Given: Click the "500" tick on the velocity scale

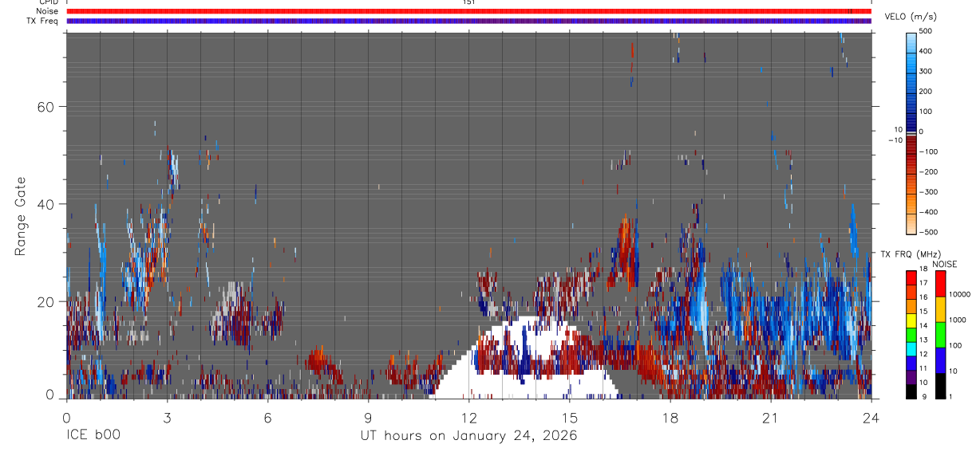Looking at the screenshot, I should click(927, 31).
